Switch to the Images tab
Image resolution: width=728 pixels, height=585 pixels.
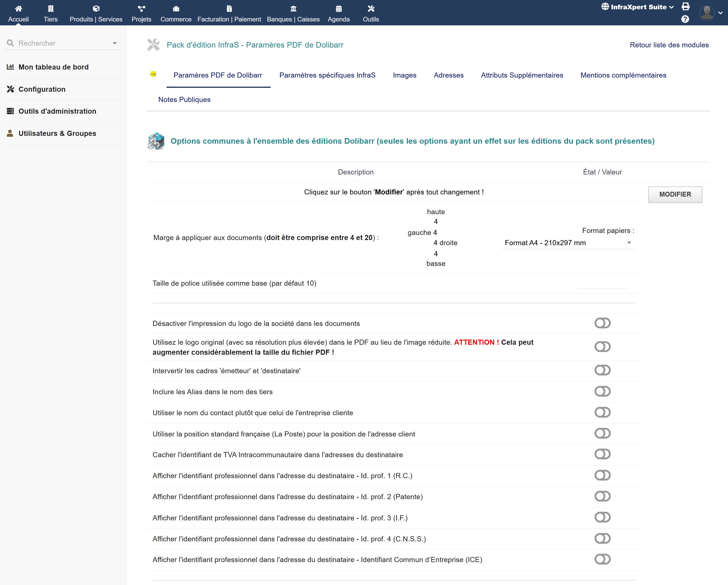[x=404, y=75]
